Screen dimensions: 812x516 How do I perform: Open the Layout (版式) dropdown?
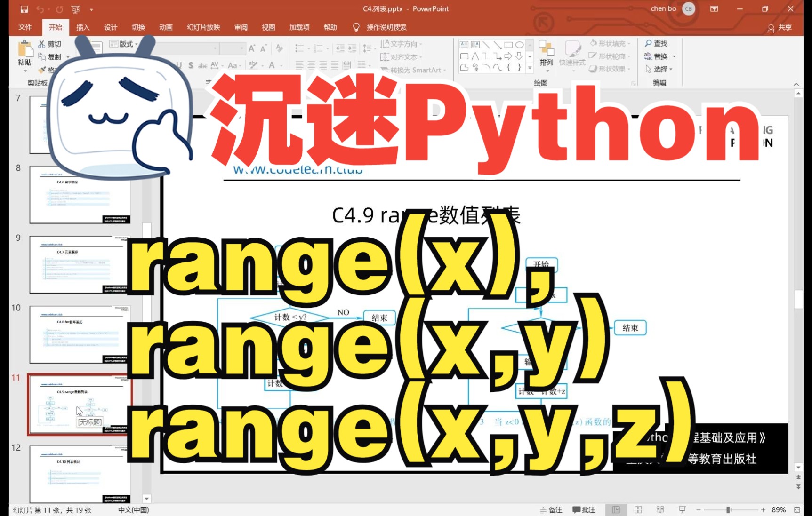coord(124,44)
